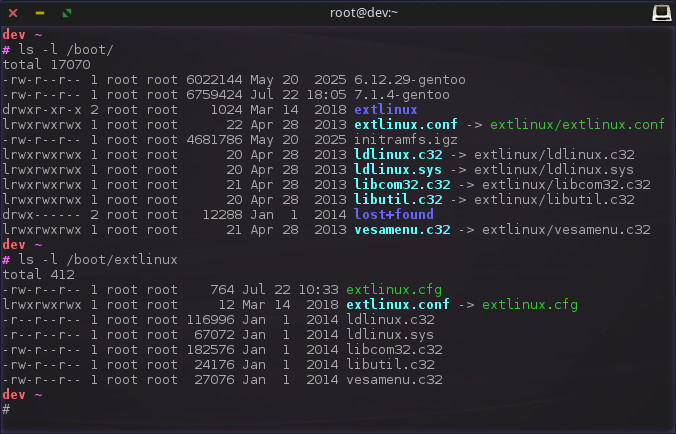Click the cyan libutil.c32 symlink name

tap(398, 200)
